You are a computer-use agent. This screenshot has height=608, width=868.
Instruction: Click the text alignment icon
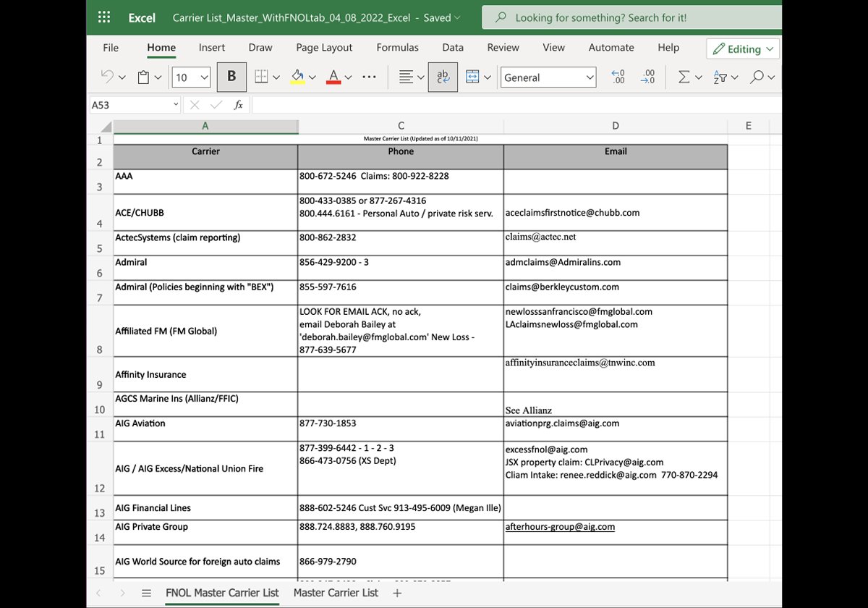pyautogui.click(x=407, y=77)
